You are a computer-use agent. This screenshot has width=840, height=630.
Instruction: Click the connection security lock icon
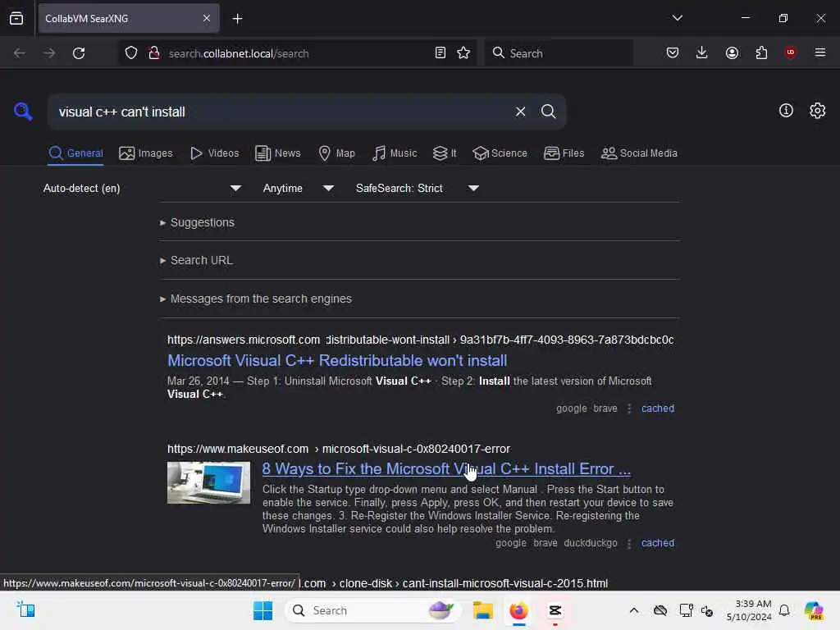click(x=154, y=53)
